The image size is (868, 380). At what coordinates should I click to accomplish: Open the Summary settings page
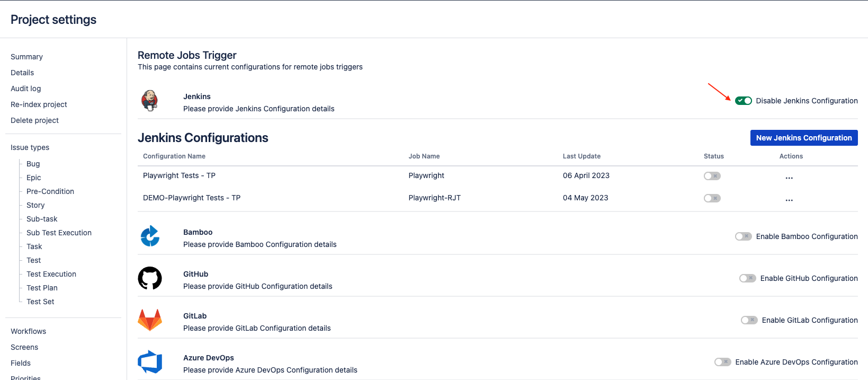tap(26, 57)
